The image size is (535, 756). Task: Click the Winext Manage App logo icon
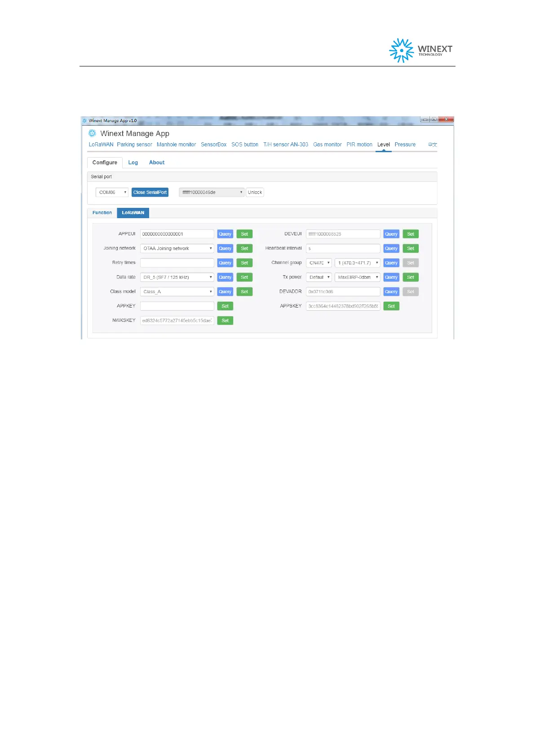point(92,133)
